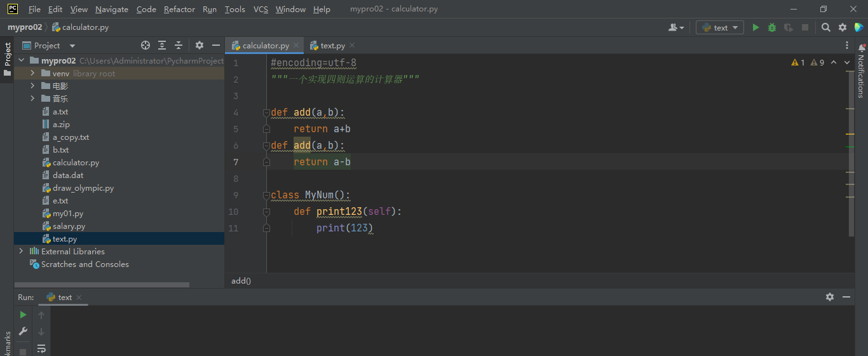
Task: Open the text run configuration dropdown
Action: (x=719, y=27)
